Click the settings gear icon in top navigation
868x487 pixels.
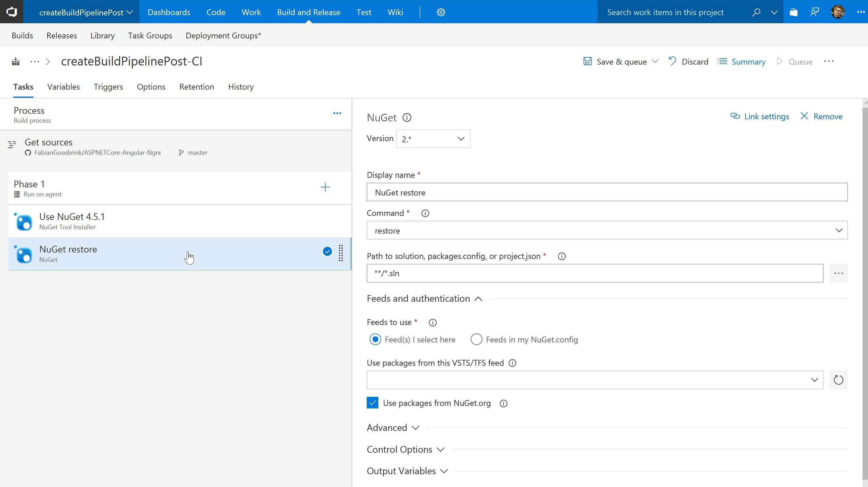click(x=441, y=12)
